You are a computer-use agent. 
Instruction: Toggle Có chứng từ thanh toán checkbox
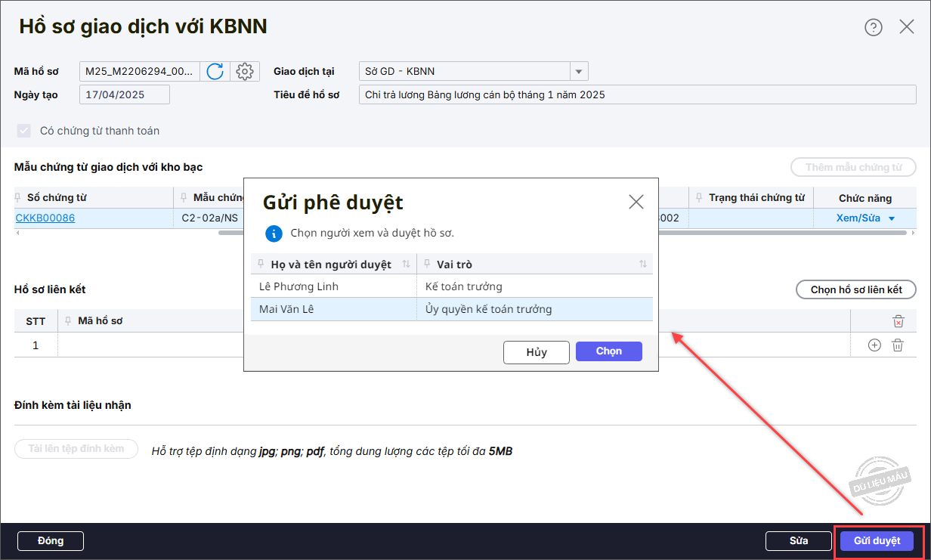24,131
